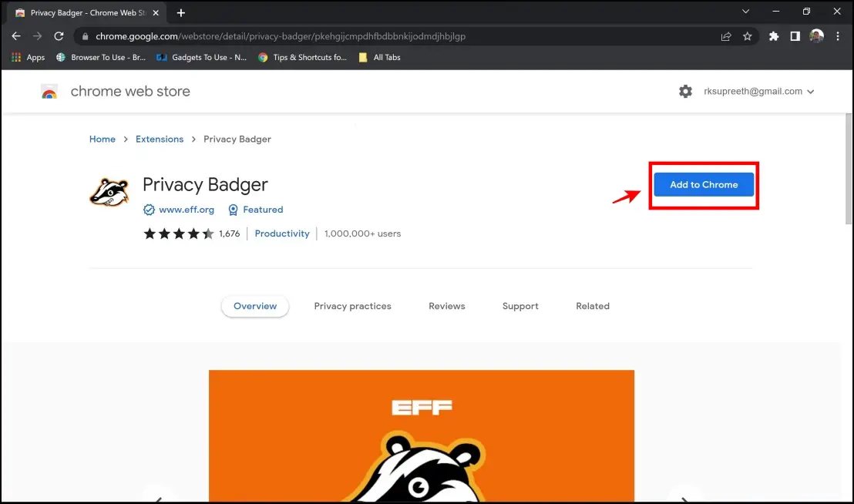Viewport: 854px width, 504px height.
Task: Go back to the previous page
Action: pos(15,36)
